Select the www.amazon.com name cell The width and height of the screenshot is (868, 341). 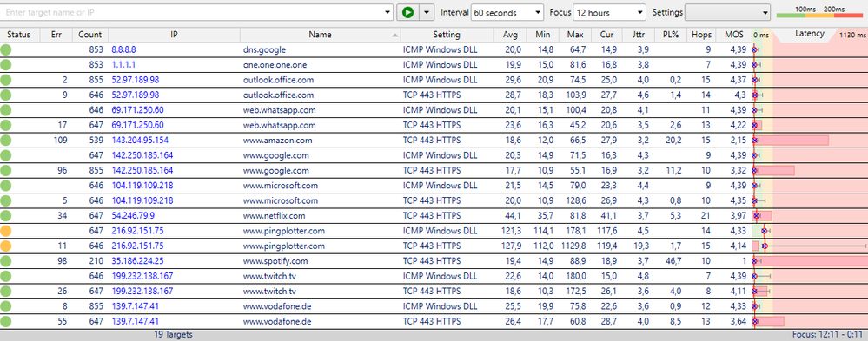pyautogui.click(x=320, y=141)
